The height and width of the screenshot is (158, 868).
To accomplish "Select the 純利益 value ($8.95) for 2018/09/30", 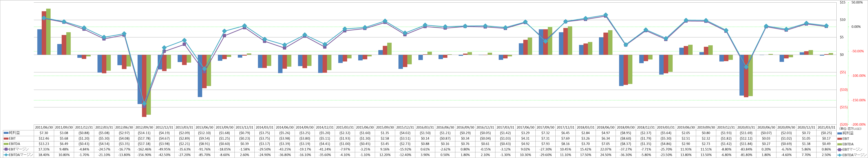I will [x=625, y=133].
